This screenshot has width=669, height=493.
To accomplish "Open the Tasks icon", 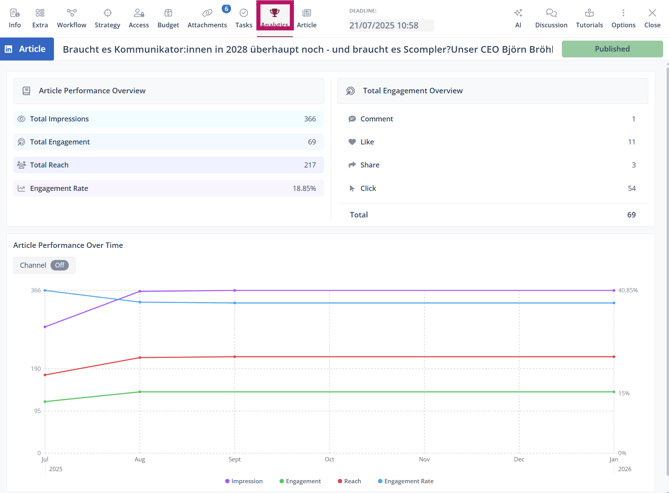I will (243, 17).
